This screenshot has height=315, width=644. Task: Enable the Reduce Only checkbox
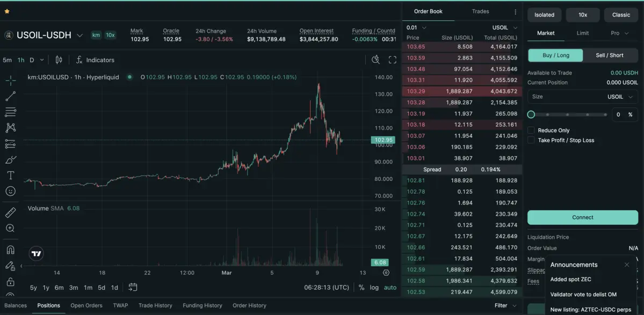click(531, 130)
